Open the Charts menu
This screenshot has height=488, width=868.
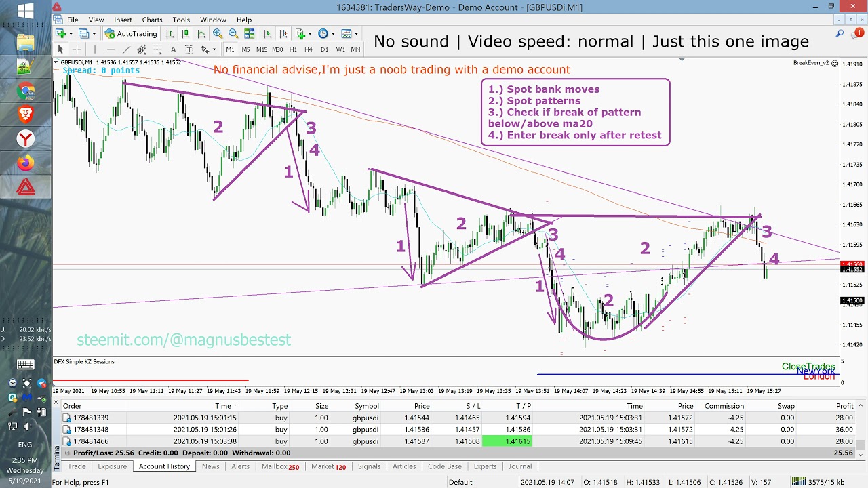coord(152,20)
